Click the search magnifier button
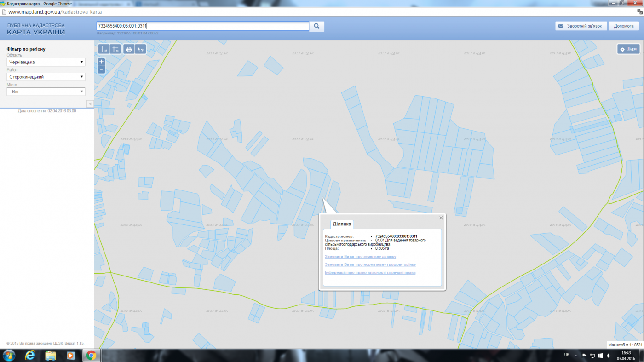The height and width of the screenshot is (362, 644). point(316,26)
